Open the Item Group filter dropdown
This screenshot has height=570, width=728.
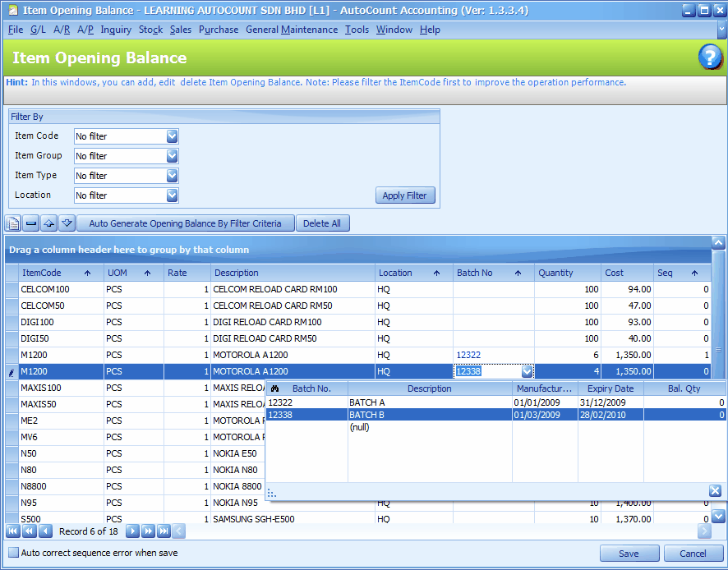tap(173, 156)
